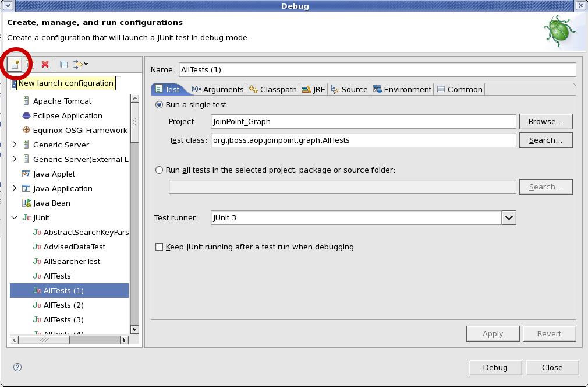588x387 pixels.
Task: Switch to the Environment tab
Action: click(x=402, y=89)
